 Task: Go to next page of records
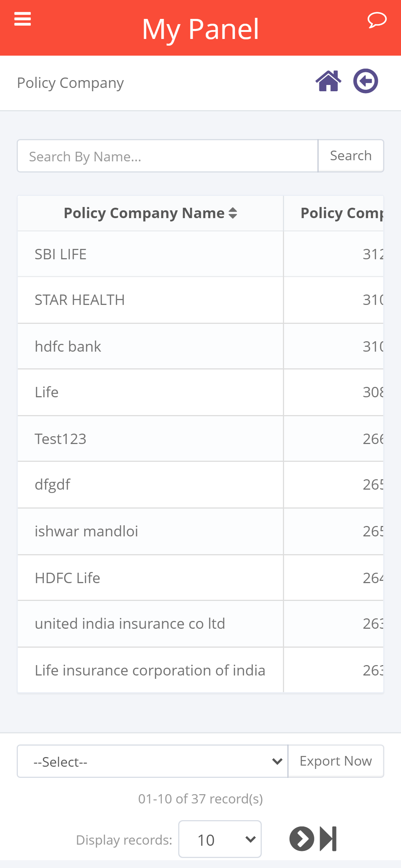click(x=301, y=839)
